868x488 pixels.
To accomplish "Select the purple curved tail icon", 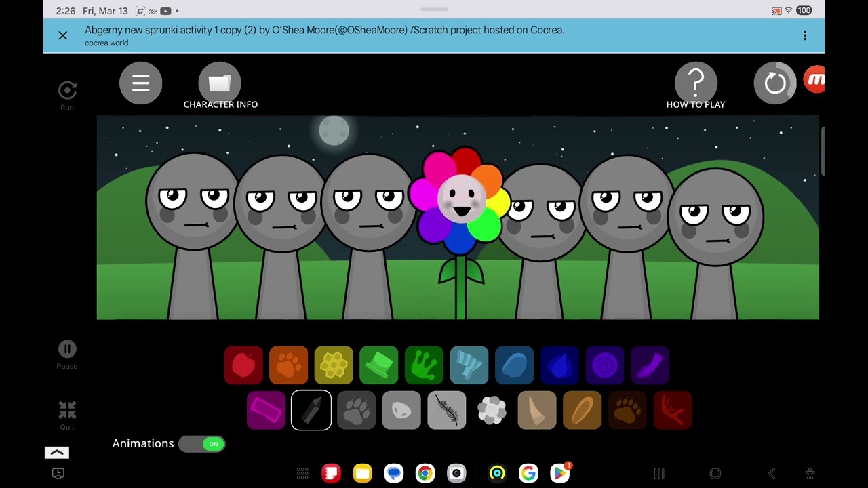I will click(x=650, y=365).
